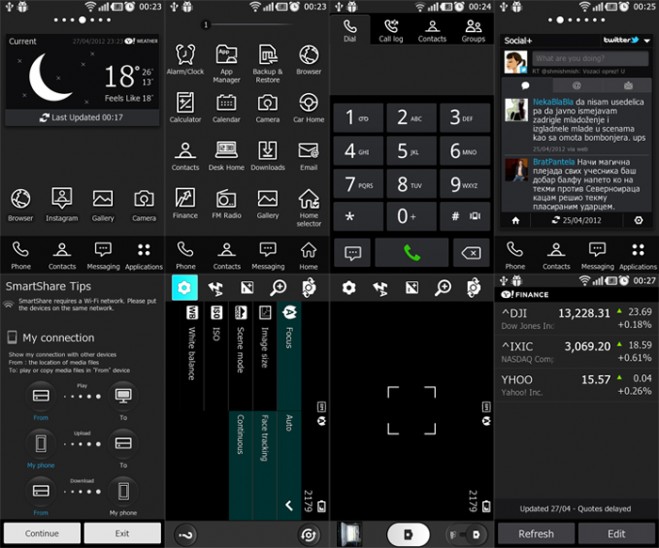Expand the ISO setting

tap(216, 356)
